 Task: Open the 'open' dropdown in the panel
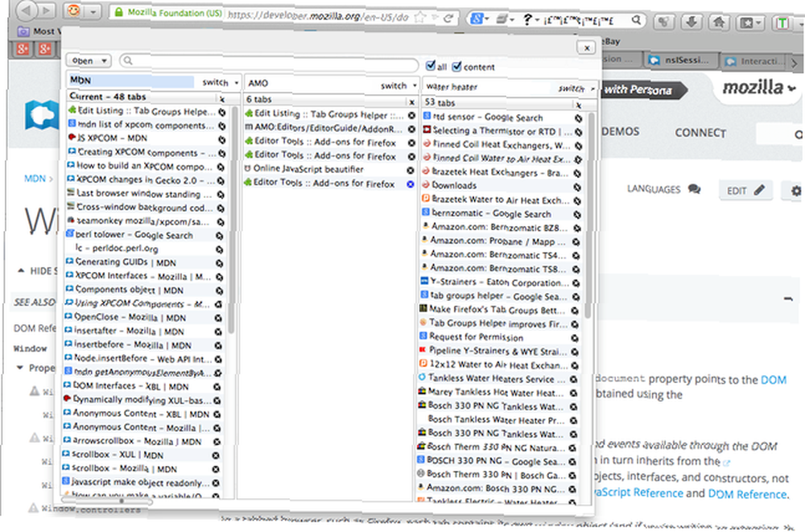pos(89,60)
